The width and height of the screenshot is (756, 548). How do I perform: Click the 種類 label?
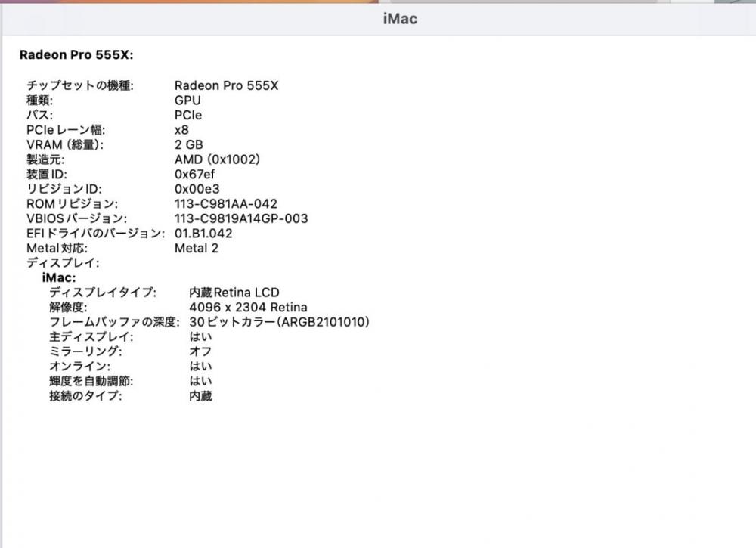(39, 101)
